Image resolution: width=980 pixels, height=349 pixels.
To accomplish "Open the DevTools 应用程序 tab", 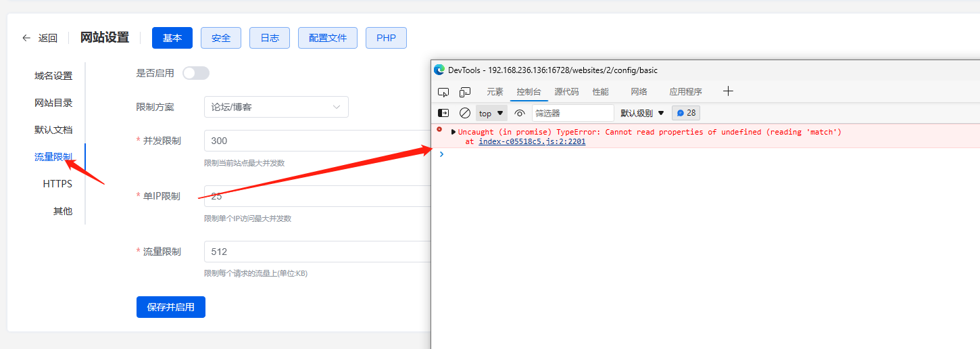I will [685, 92].
